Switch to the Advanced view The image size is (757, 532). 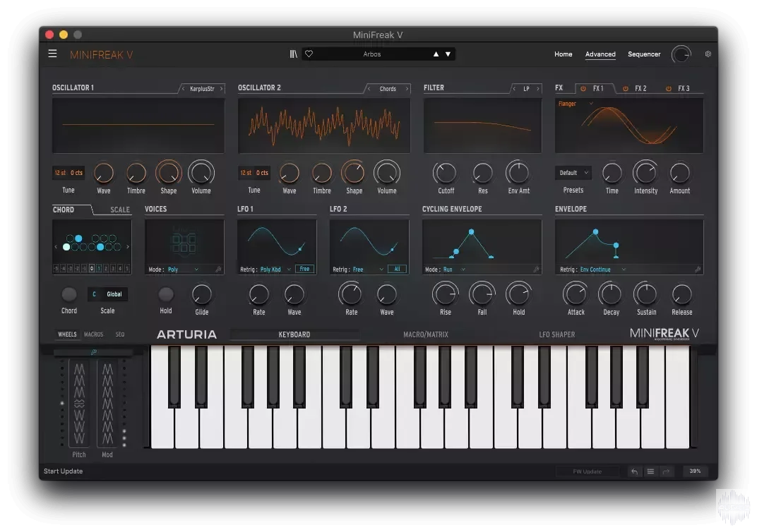[x=600, y=54]
